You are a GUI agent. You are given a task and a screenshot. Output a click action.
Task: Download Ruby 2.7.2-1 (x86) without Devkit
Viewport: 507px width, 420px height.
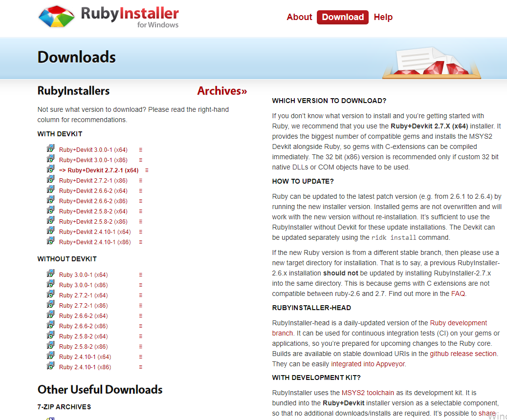pyautogui.click(x=84, y=306)
